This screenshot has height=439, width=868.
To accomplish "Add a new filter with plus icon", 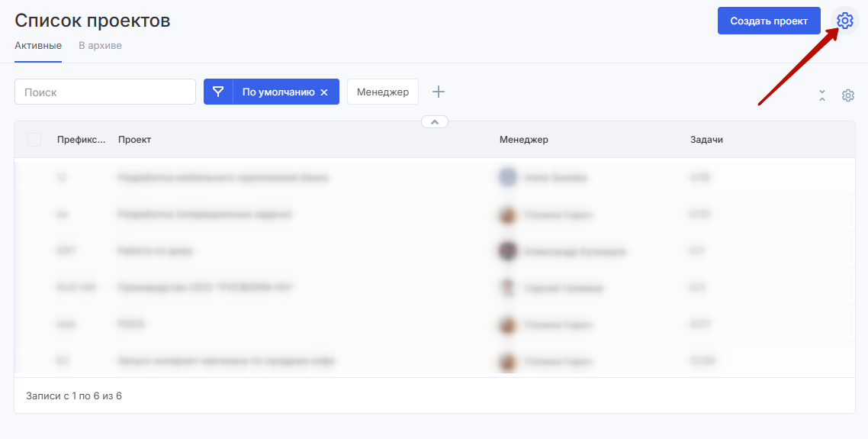I will pos(439,92).
